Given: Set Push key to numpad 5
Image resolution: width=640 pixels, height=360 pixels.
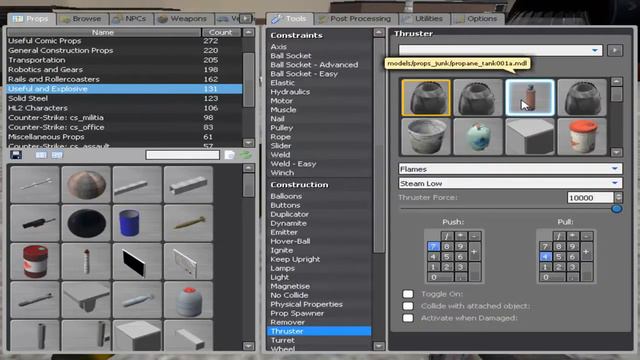Looking at the screenshot, I should point(447,256).
